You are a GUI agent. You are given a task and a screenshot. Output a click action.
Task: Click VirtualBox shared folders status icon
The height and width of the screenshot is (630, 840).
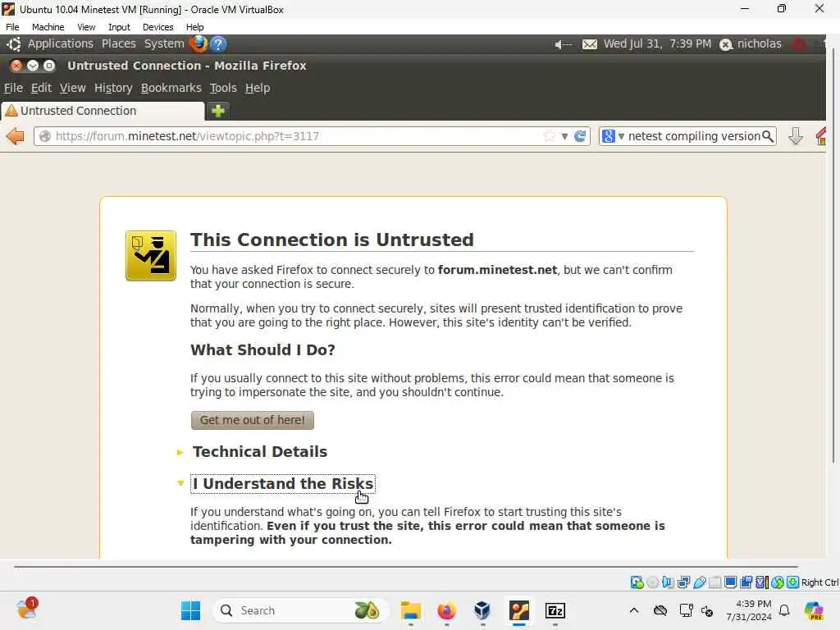[714, 582]
